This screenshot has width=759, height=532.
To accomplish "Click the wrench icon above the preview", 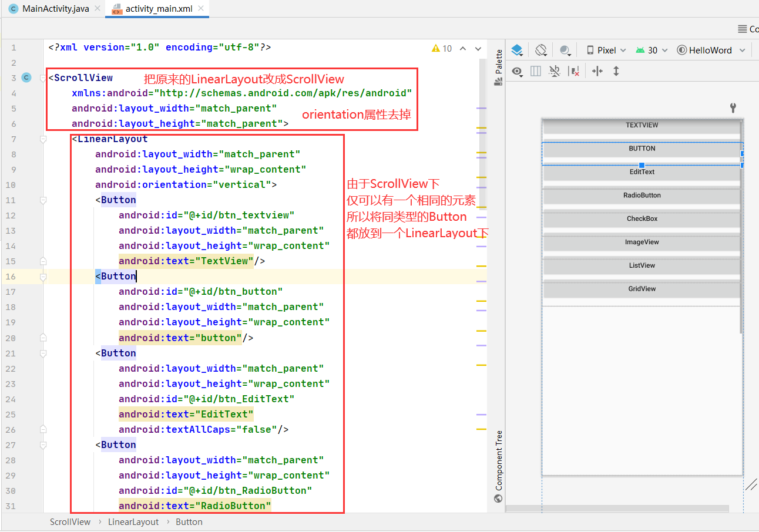I will (x=733, y=107).
